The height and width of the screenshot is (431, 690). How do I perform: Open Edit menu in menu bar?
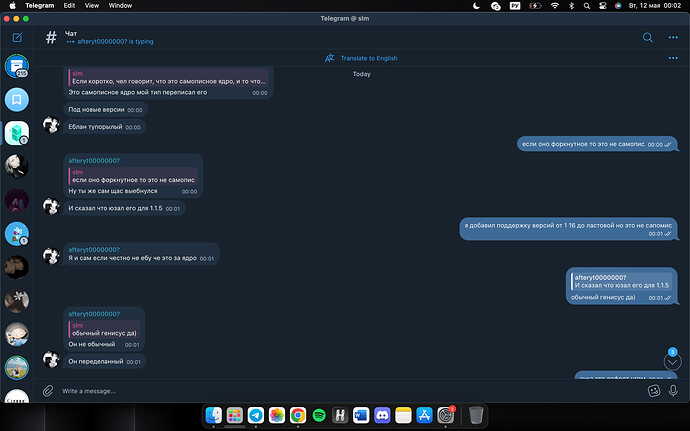(x=69, y=6)
